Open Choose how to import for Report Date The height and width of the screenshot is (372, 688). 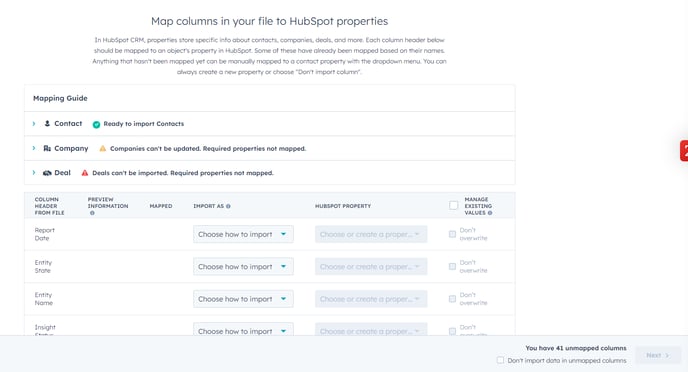point(243,234)
